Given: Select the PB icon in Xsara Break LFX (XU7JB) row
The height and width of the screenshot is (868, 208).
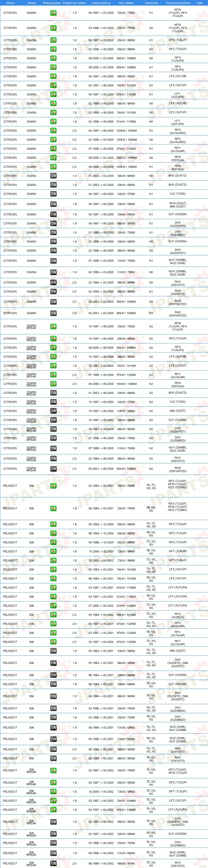Looking at the screenshot, I should click(53, 357).
